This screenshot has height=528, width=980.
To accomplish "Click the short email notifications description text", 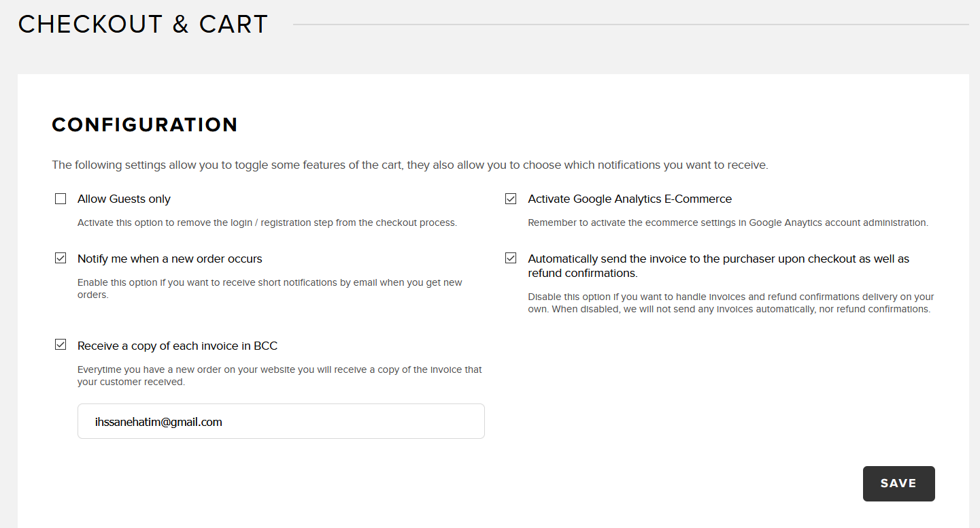I will pyautogui.click(x=270, y=288).
